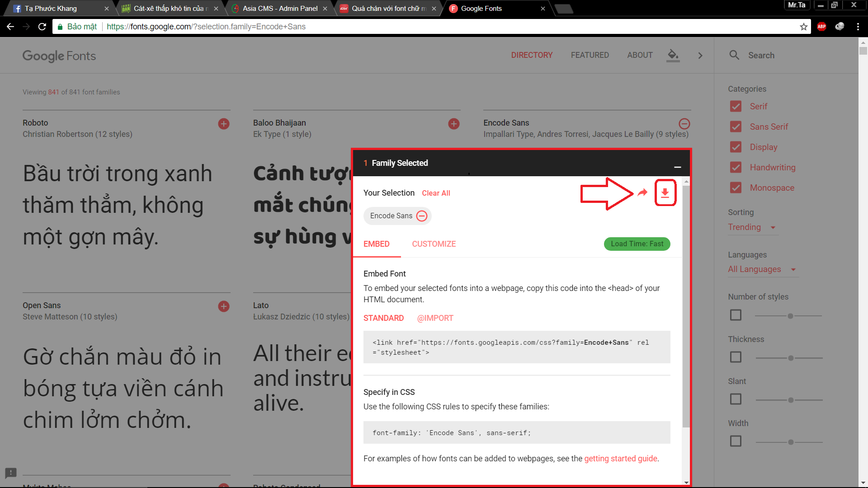This screenshot has width=868, height=488.
Task: Open the Trending sorting dropdown
Action: coord(751,227)
